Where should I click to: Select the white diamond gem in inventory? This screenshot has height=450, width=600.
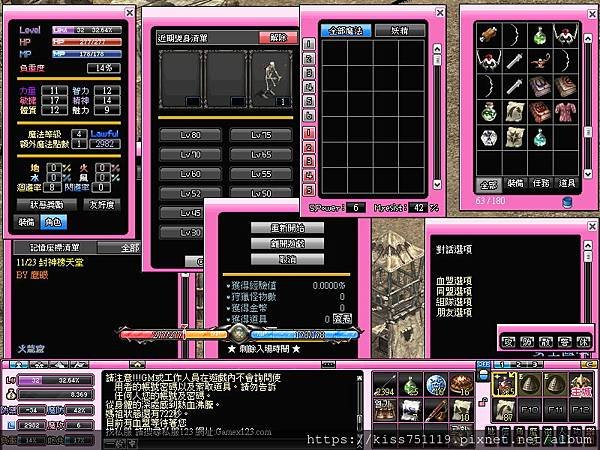point(489,137)
